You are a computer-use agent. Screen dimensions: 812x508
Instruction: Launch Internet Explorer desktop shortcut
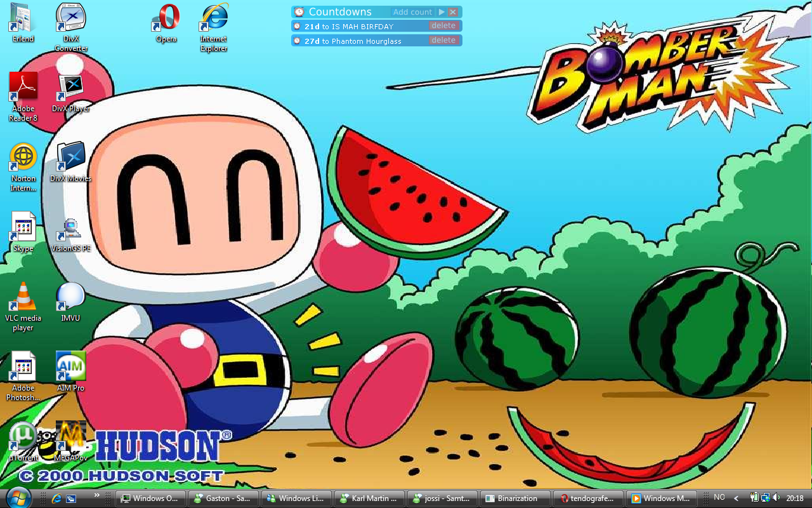[x=214, y=27]
